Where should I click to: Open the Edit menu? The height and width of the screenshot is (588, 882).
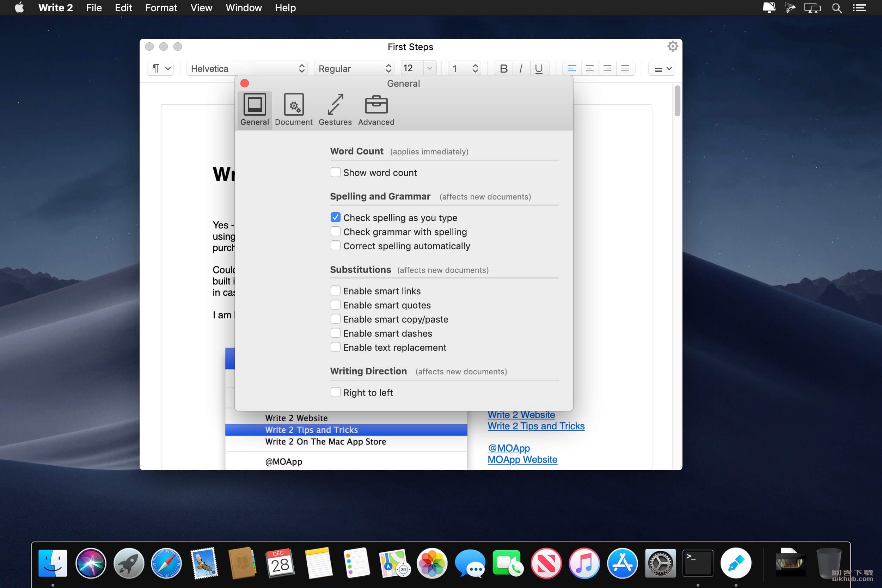tap(123, 8)
